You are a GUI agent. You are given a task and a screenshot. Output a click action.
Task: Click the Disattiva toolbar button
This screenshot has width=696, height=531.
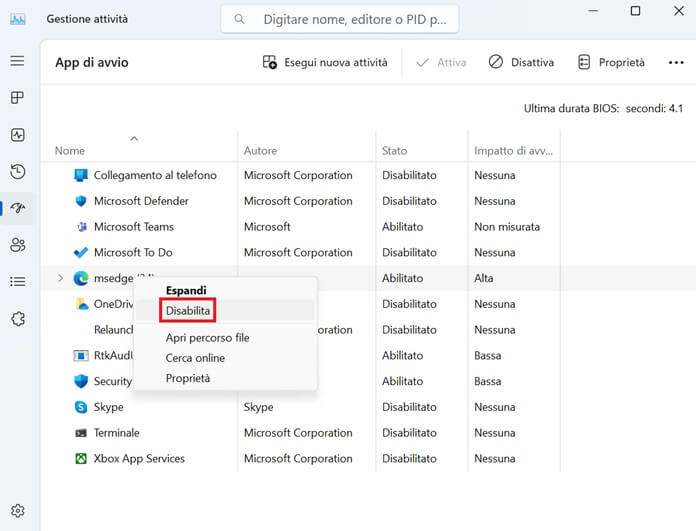click(521, 62)
